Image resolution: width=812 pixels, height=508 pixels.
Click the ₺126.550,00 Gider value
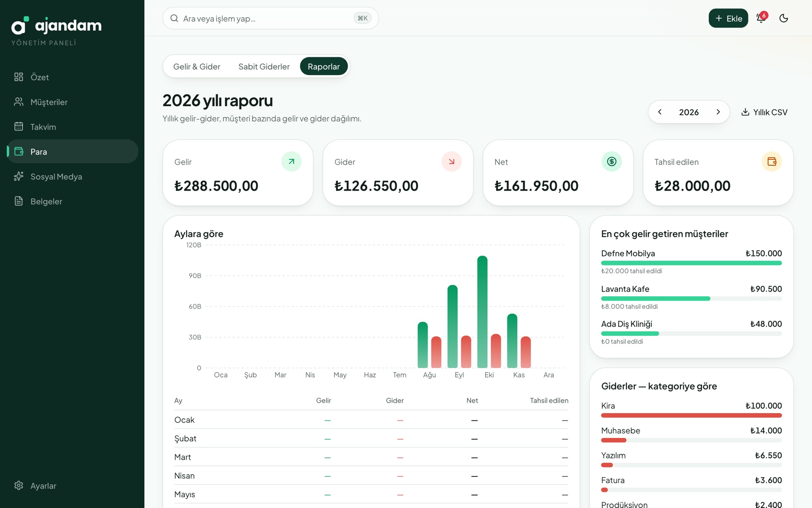[376, 186]
